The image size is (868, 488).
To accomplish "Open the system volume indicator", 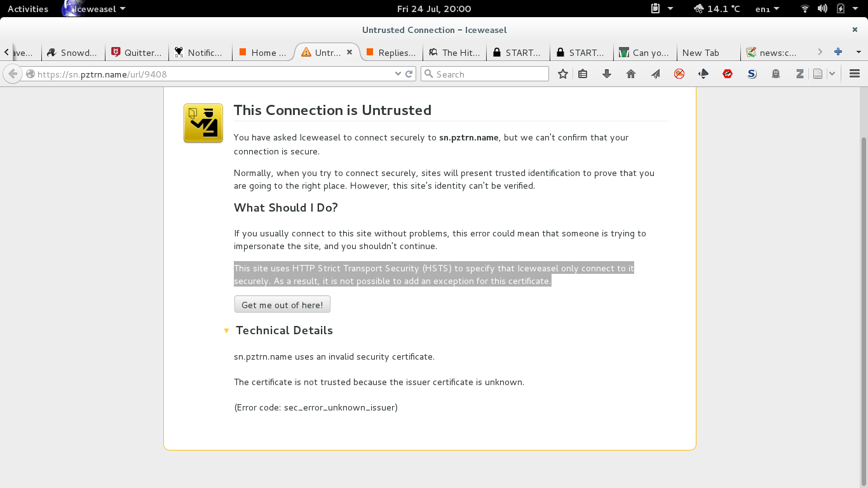I will pyautogui.click(x=822, y=9).
